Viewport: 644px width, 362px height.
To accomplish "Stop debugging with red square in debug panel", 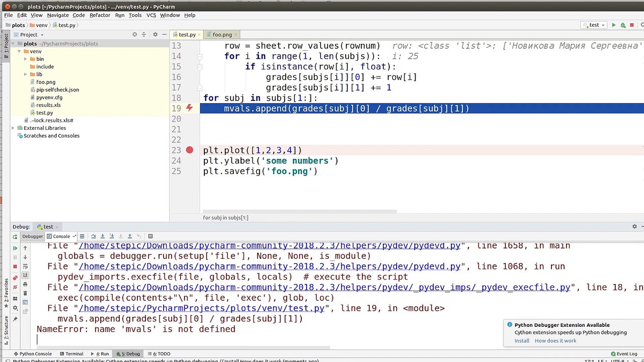I will [15, 266].
